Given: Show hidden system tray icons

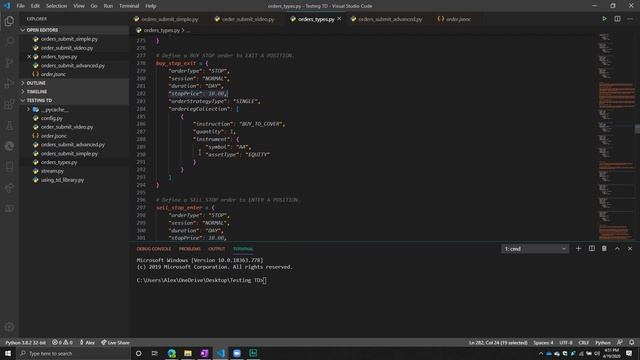Looking at the screenshot, I should 541,353.
